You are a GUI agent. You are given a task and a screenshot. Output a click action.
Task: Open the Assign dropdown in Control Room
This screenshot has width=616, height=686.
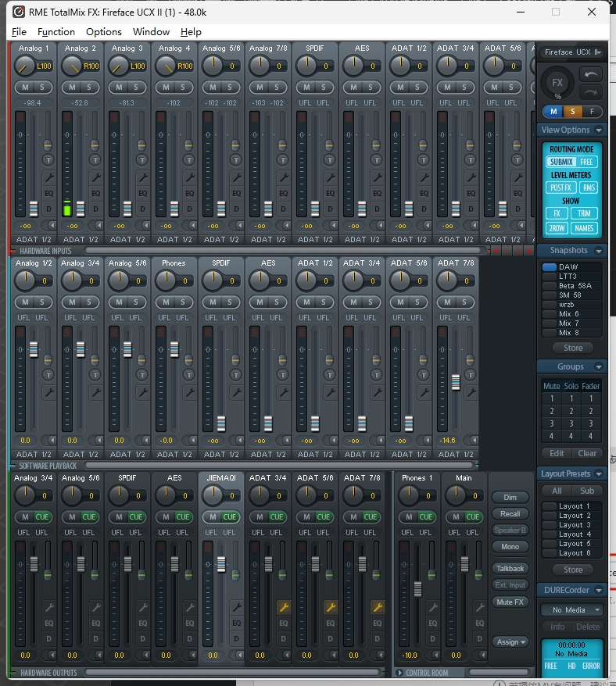point(510,641)
